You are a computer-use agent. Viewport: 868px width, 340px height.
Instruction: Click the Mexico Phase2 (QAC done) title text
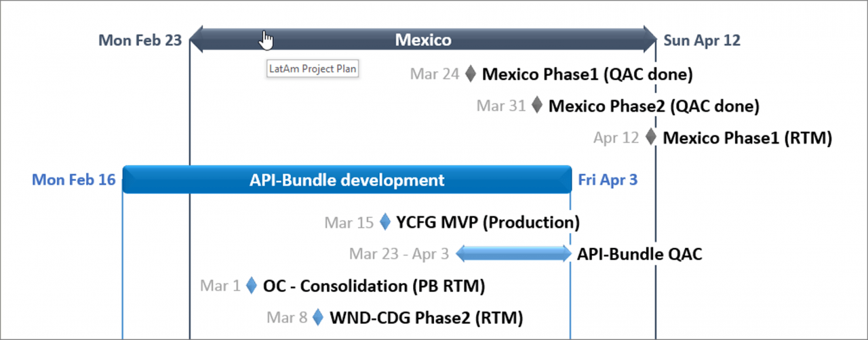pos(654,106)
